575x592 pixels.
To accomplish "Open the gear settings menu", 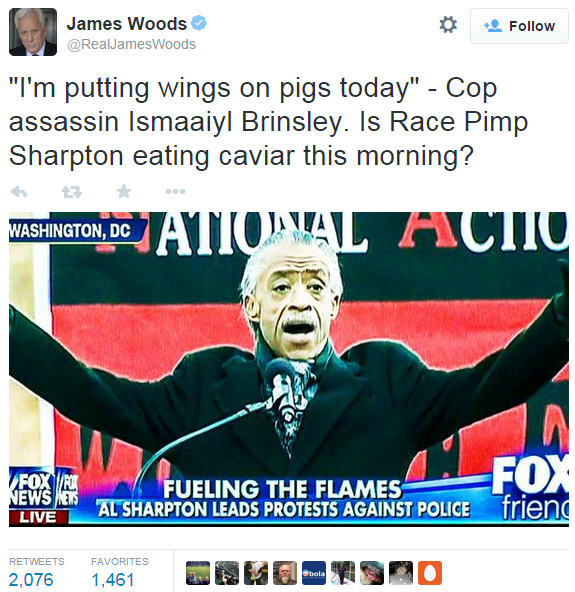I will [448, 25].
